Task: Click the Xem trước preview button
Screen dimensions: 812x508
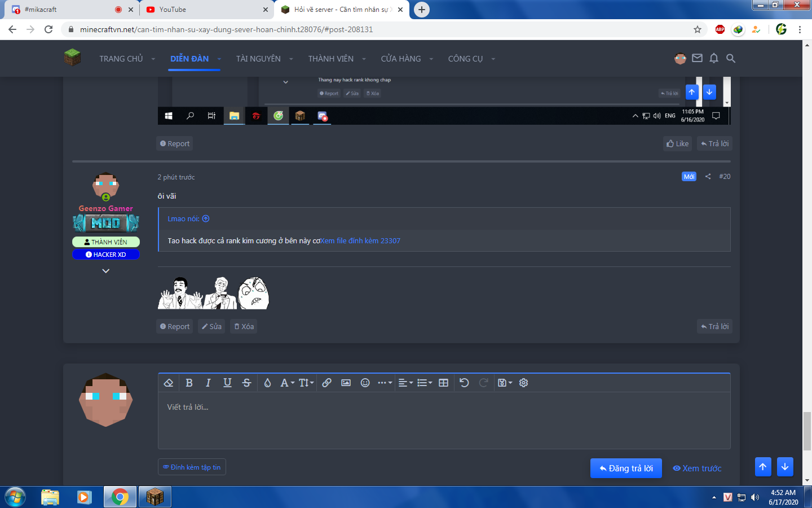Action: click(x=697, y=468)
